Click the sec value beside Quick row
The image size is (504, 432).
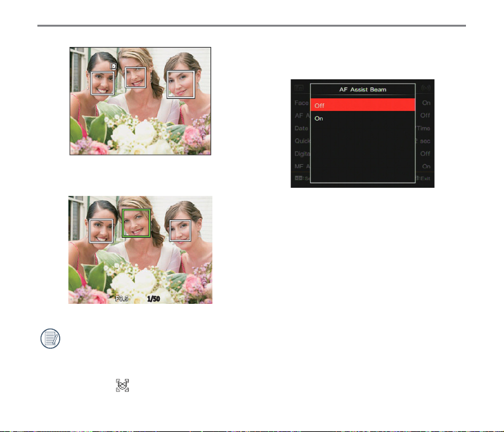tap(423, 141)
